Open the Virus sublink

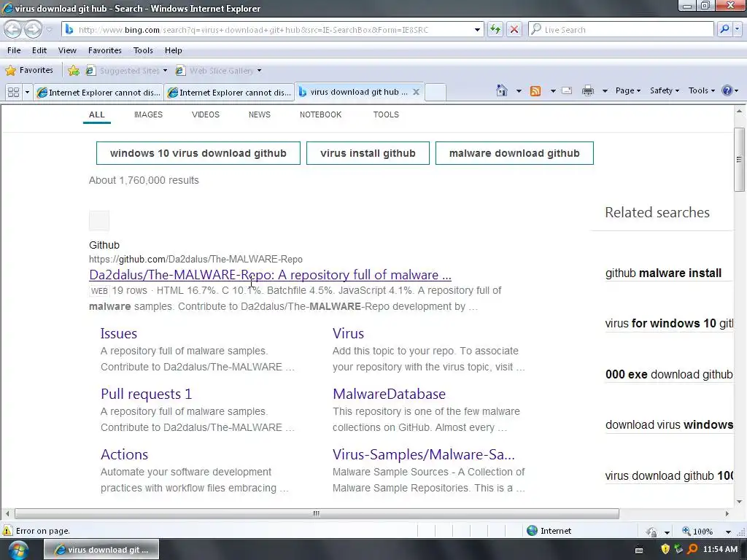pos(348,333)
